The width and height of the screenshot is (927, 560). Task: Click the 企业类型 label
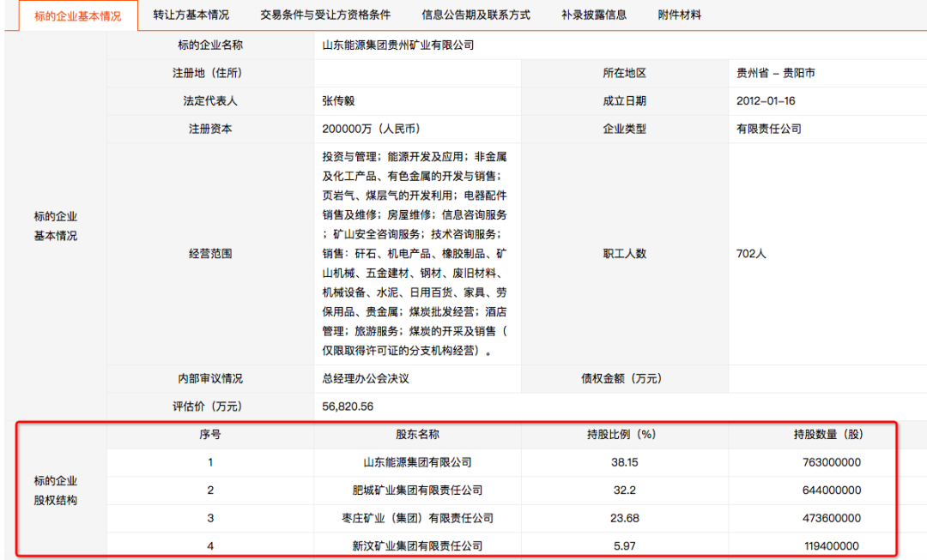point(624,129)
